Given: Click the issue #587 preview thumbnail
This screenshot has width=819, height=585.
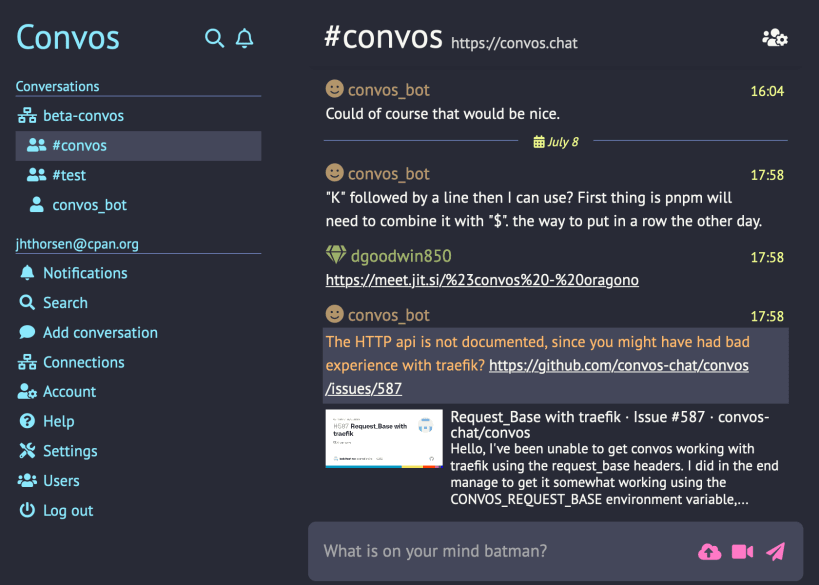Looking at the screenshot, I should pos(384,438).
